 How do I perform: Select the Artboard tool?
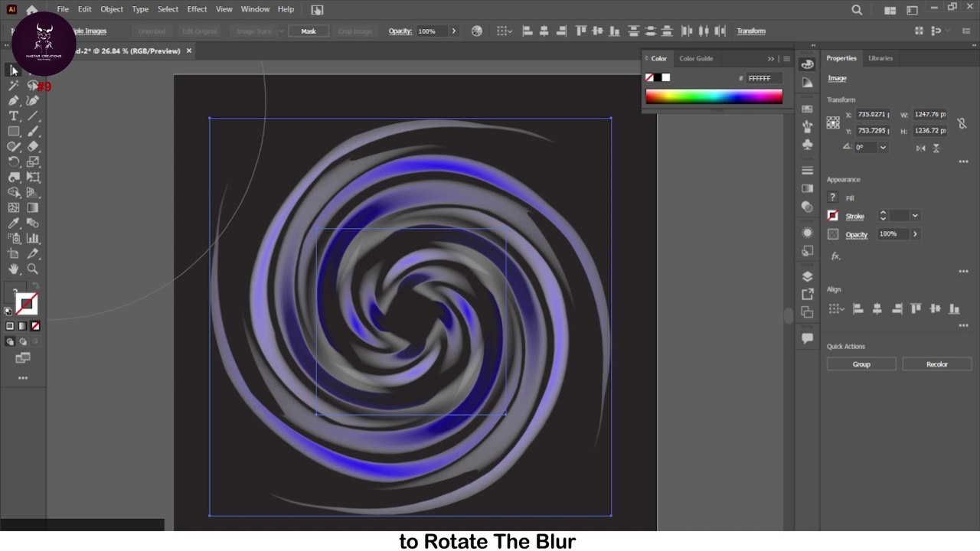pos(14,254)
